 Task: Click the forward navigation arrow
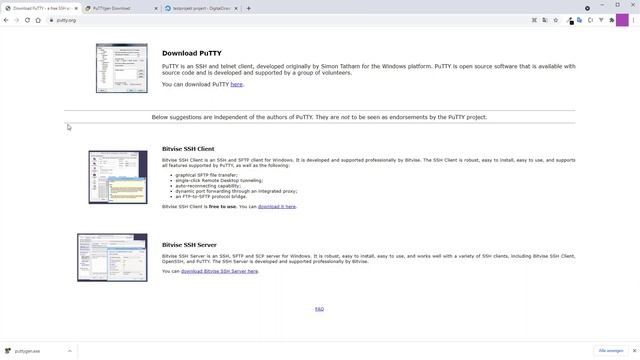pyautogui.click(x=17, y=20)
